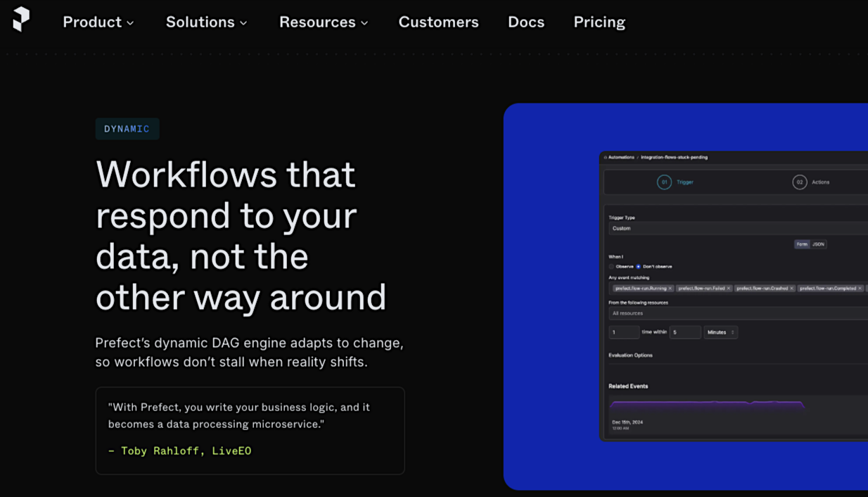Open the All resources dropdown

738,313
